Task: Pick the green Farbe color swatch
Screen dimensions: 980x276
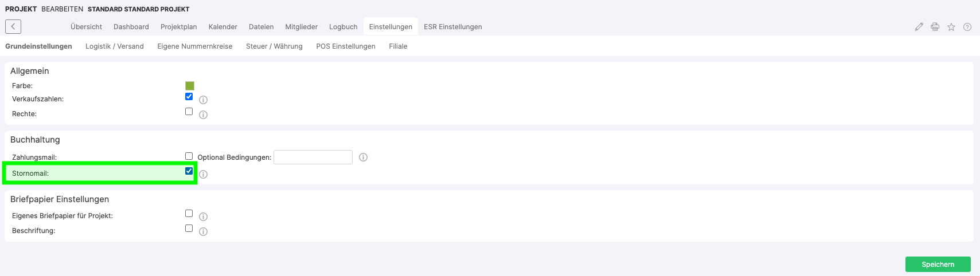Action: [x=190, y=86]
